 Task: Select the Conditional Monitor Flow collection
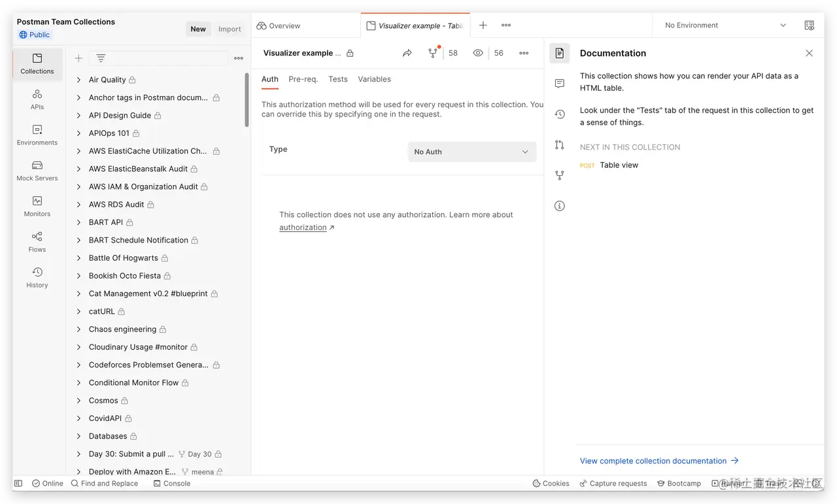click(158, 383)
